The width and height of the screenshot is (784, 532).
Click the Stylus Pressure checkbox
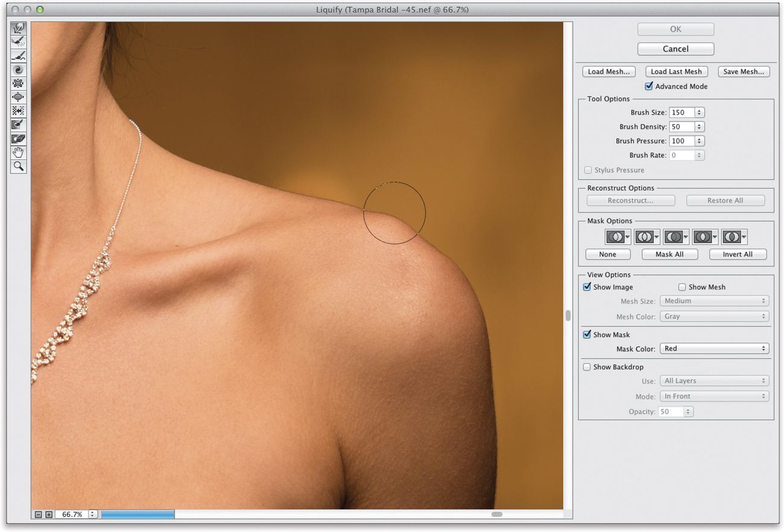coord(588,170)
